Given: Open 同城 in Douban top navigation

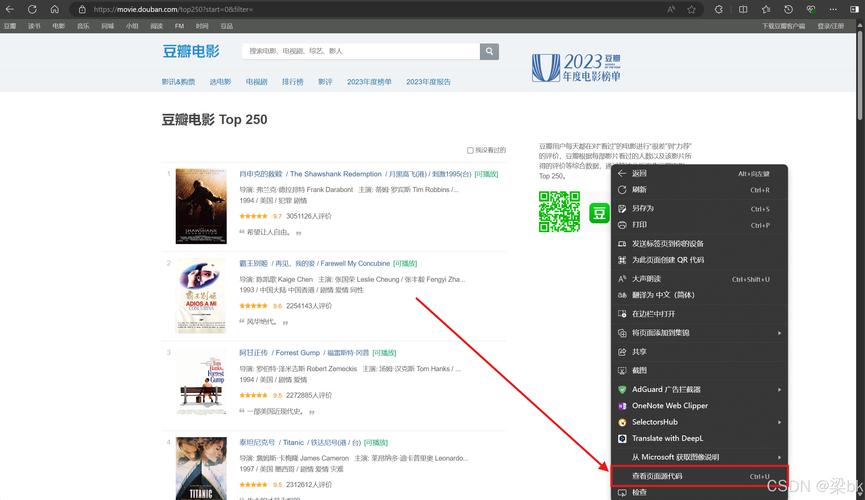Looking at the screenshot, I should (x=107, y=26).
